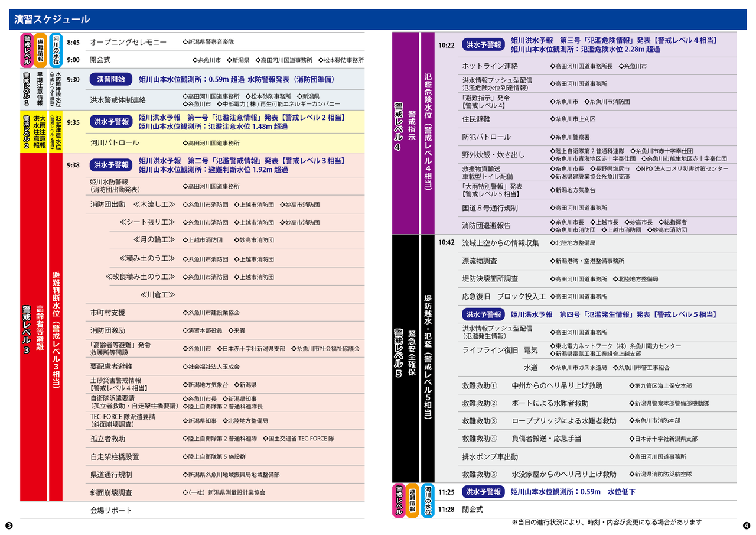Click the 流域上空からの情報収集 row
The width and height of the screenshot is (756, 535).
[597, 243]
